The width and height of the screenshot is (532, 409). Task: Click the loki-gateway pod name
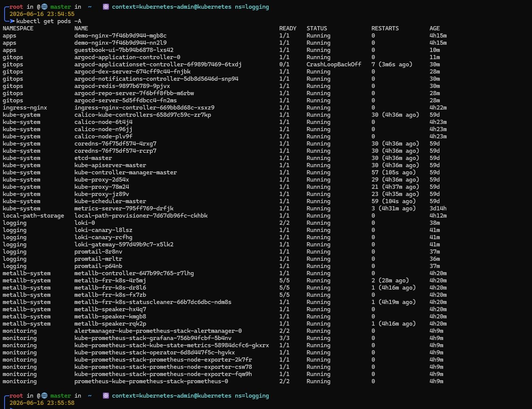pos(124,244)
